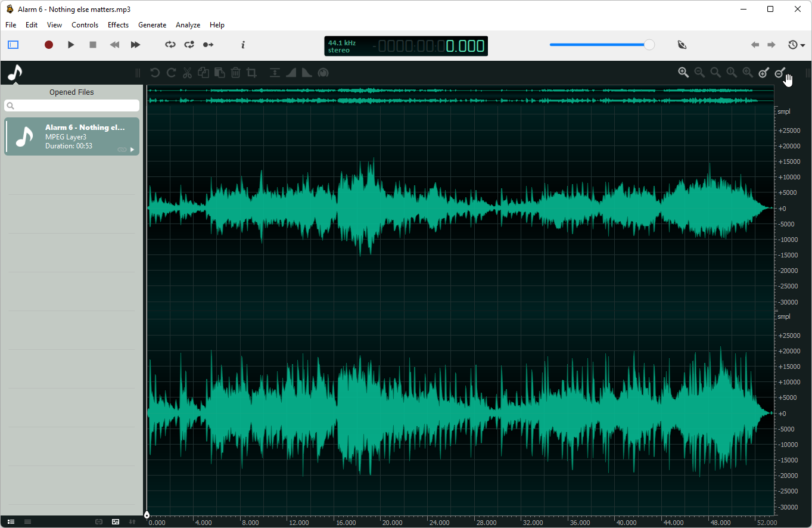Open the Generate menu
The image size is (812, 528).
tap(152, 25)
